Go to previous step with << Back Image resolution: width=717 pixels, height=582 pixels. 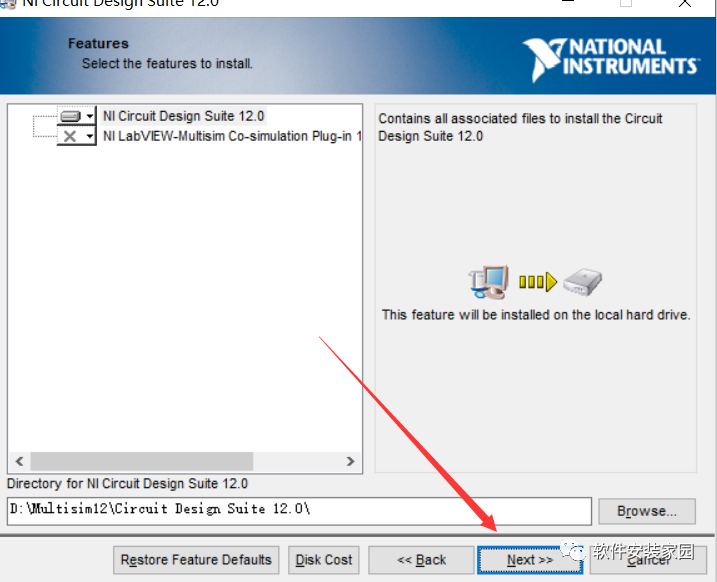click(x=421, y=560)
